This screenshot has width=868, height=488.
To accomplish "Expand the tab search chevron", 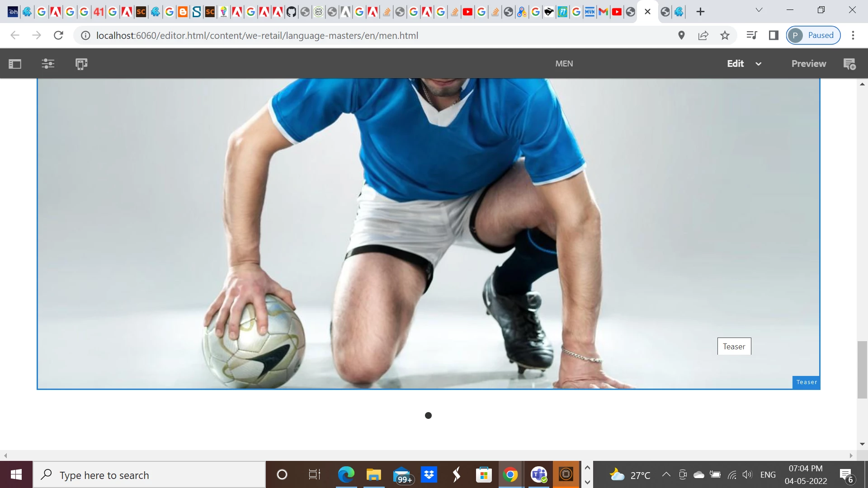I will pyautogui.click(x=759, y=10).
